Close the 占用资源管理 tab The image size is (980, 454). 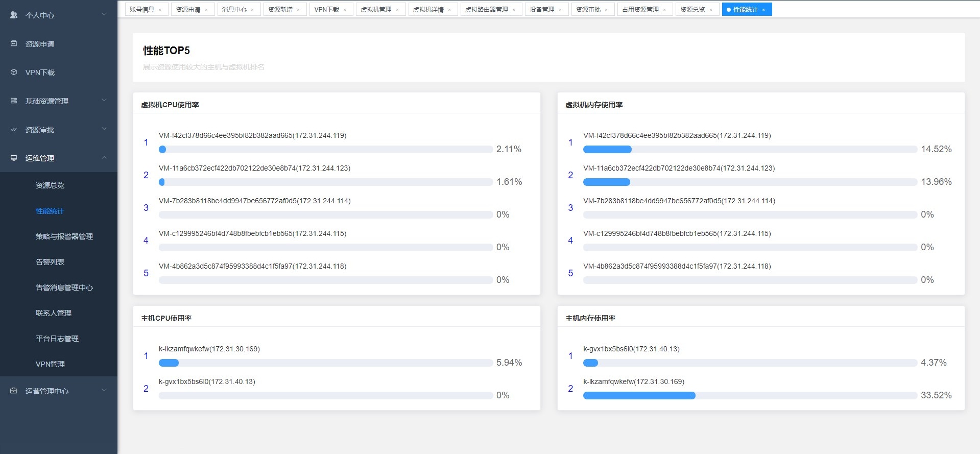tap(664, 10)
